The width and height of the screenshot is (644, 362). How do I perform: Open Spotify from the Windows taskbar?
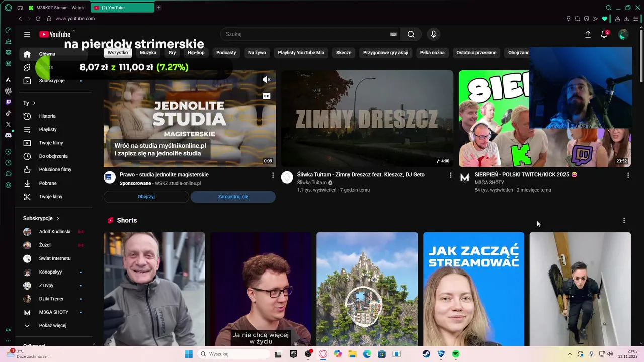[x=456, y=354]
